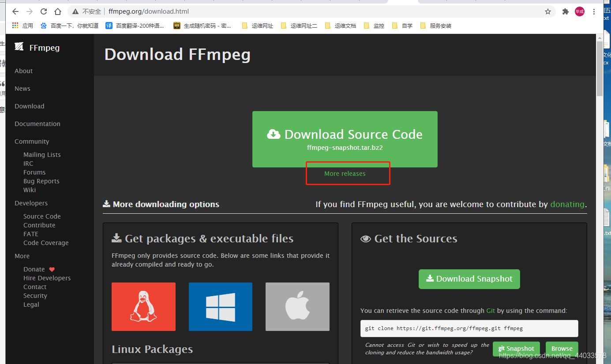
Task: Open the 运维文档 bookmark folder
Action: pos(340,26)
